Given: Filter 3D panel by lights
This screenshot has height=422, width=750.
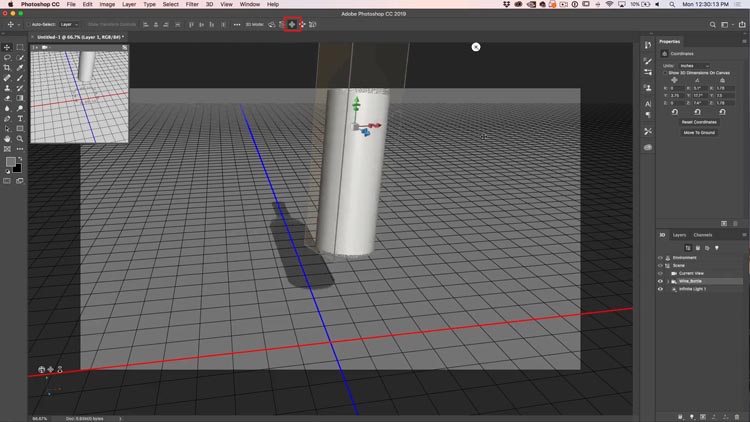Looking at the screenshot, I should 717,248.
